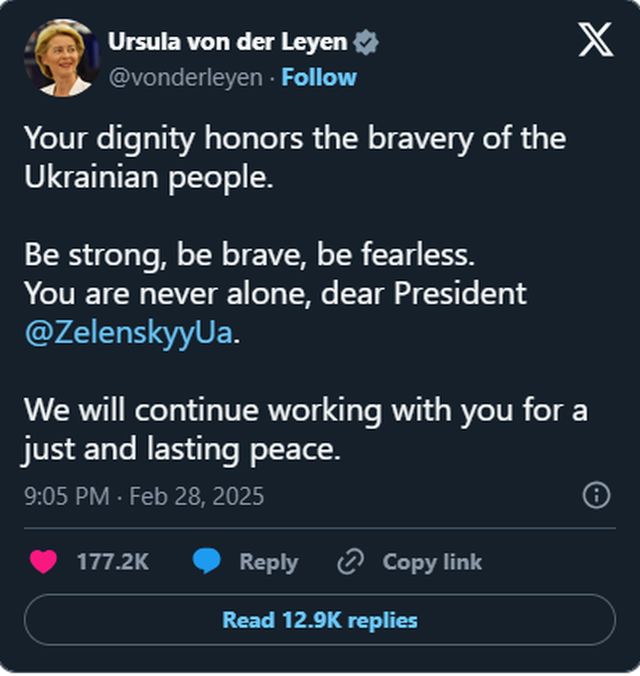This screenshot has height=676, width=640.
Task: Open the @ZelenskyyUa mention link
Action: [x=128, y=333]
